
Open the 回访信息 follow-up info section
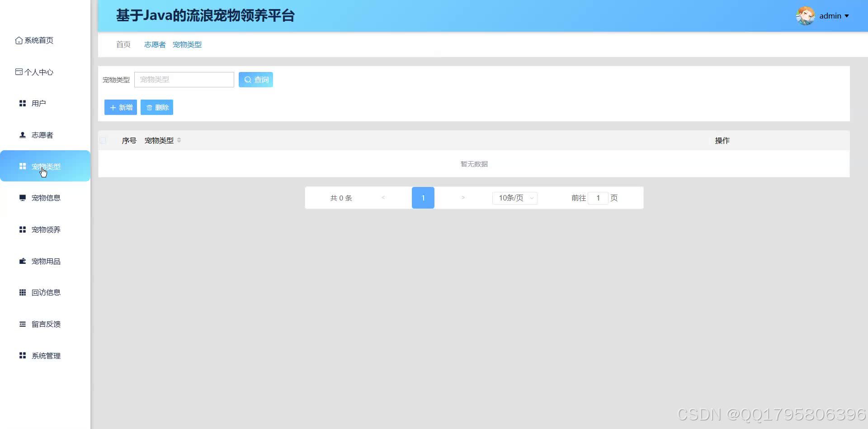coord(22,292)
